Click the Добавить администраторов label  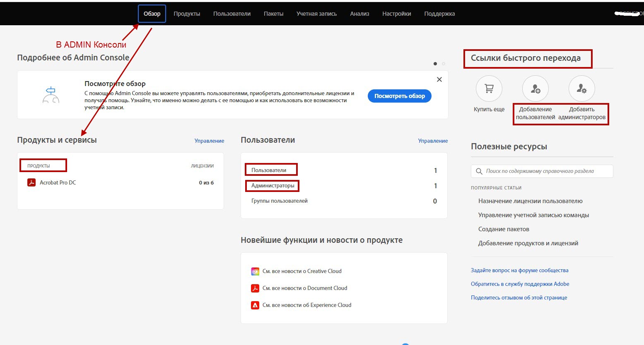pyautogui.click(x=582, y=113)
